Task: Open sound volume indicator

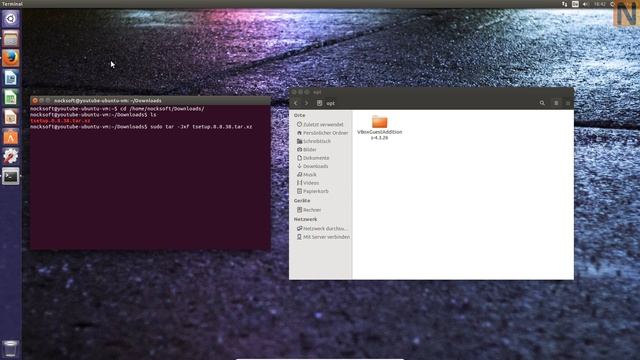Action: pyautogui.click(x=586, y=4)
